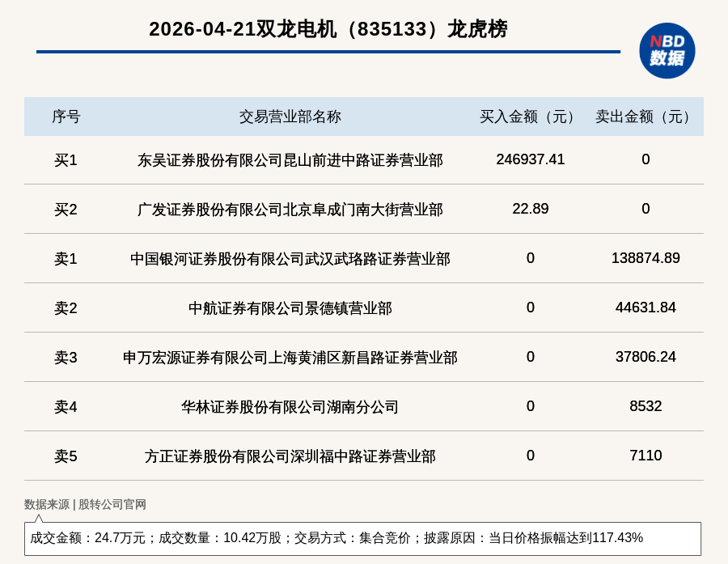The width and height of the screenshot is (728, 564).
Task: Click the 方正证券深圳福中路证券营业部 entry
Action: (290, 456)
